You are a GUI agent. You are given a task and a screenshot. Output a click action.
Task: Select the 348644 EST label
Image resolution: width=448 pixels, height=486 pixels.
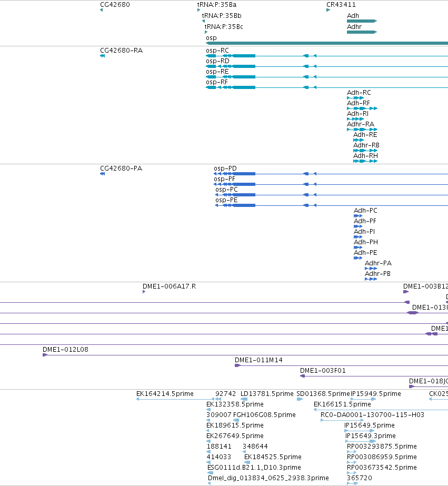(255, 447)
